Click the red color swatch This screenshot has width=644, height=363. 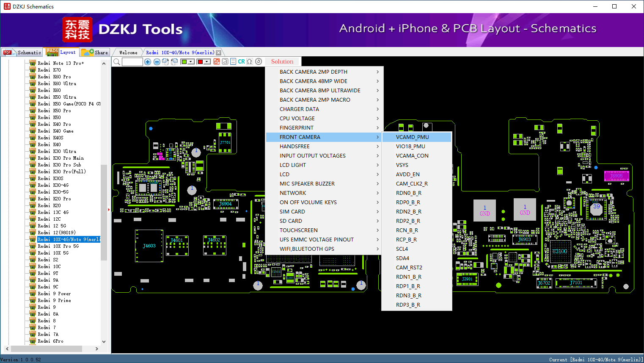(x=200, y=62)
